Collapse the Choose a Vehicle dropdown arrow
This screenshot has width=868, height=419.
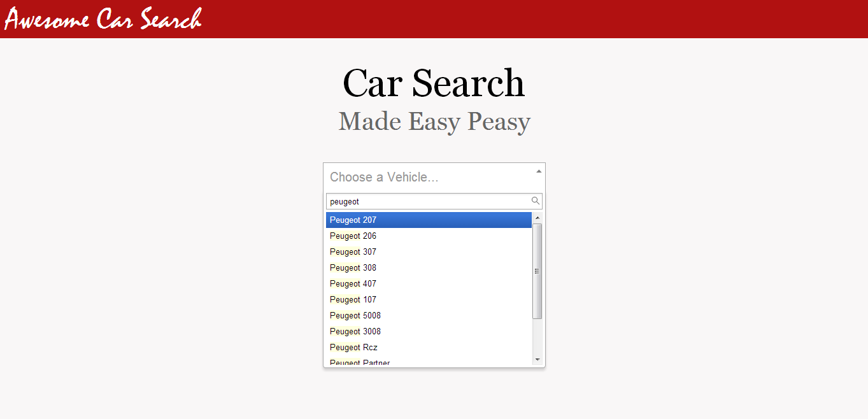pos(539,171)
